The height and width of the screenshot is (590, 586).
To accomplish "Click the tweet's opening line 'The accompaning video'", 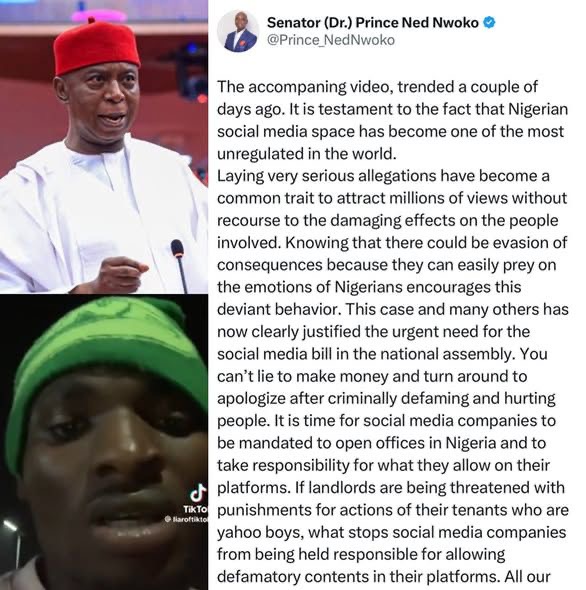I will click(305, 87).
